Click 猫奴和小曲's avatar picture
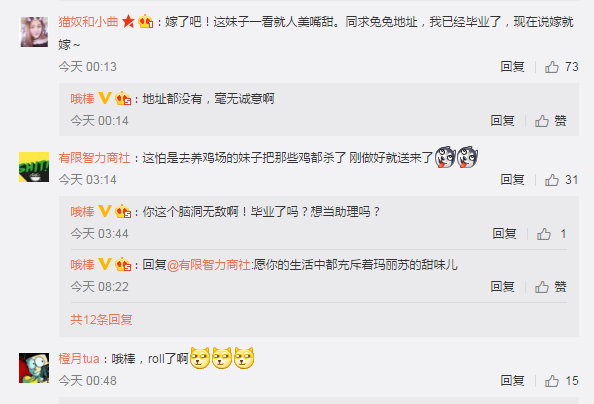The height and width of the screenshot is (404, 594). [34, 32]
